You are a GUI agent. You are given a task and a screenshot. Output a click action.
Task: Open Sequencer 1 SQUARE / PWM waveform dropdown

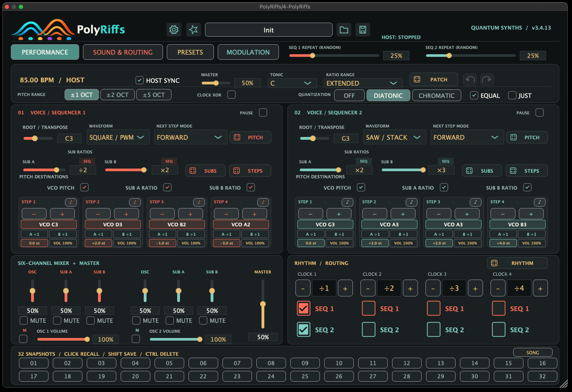coord(118,137)
